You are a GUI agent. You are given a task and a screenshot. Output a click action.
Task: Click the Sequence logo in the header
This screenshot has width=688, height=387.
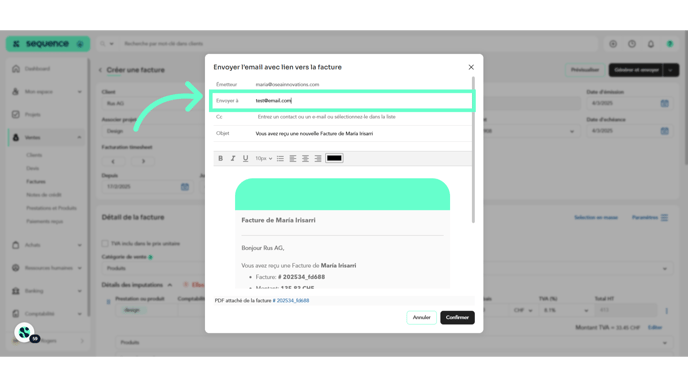coord(47,44)
